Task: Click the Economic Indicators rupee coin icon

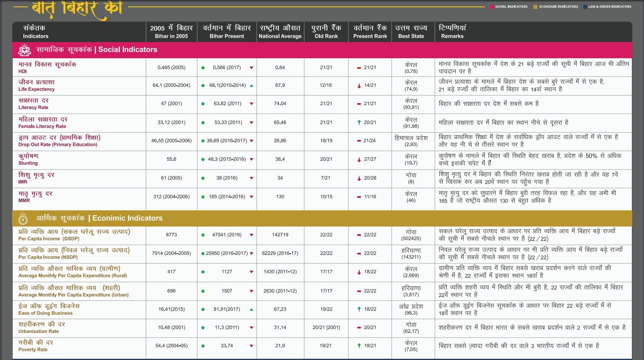Action: pyautogui.click(x=23, y=219)
